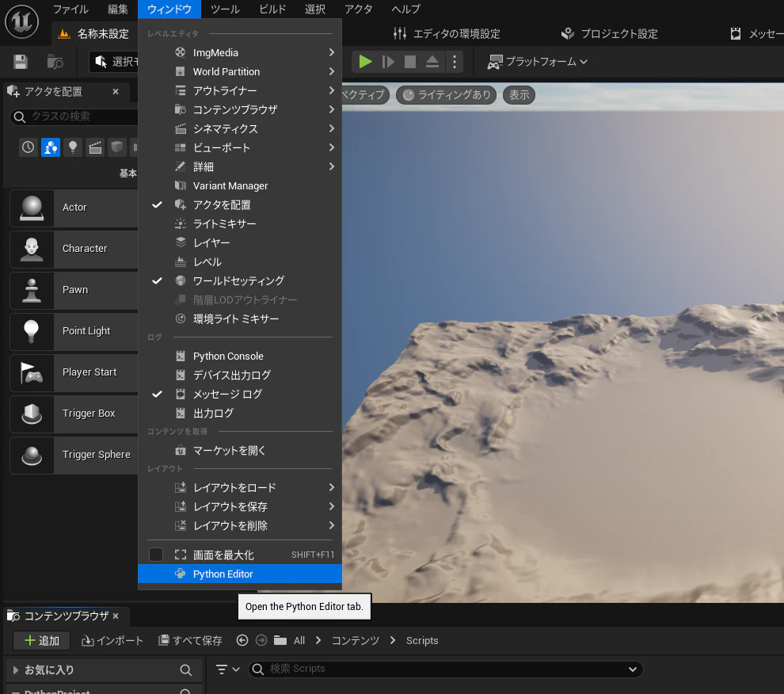Click the browse content folder icon in toolbar
Image resolution: width=784 pixels, height=694 pixels.
tap(55, 62)
